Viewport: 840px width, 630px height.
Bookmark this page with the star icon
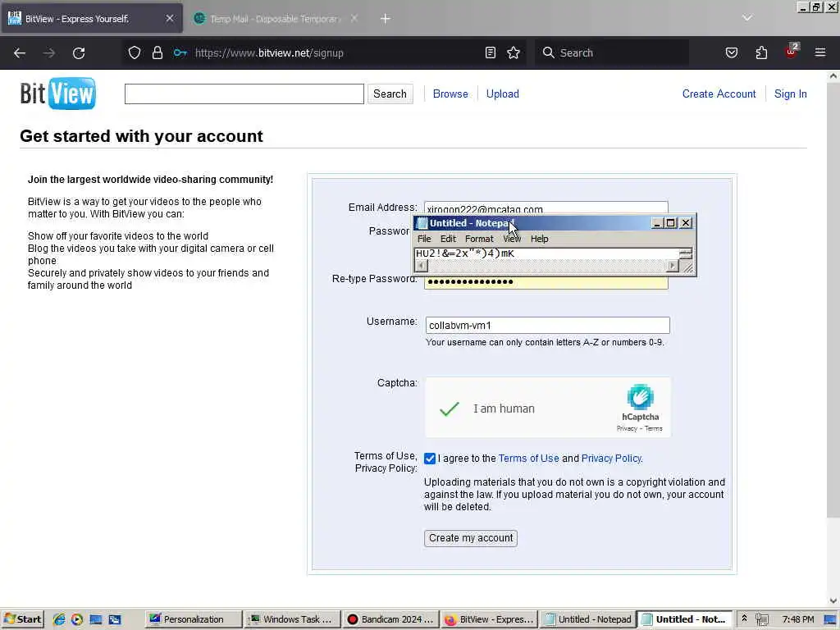click(x=514, y=52)
